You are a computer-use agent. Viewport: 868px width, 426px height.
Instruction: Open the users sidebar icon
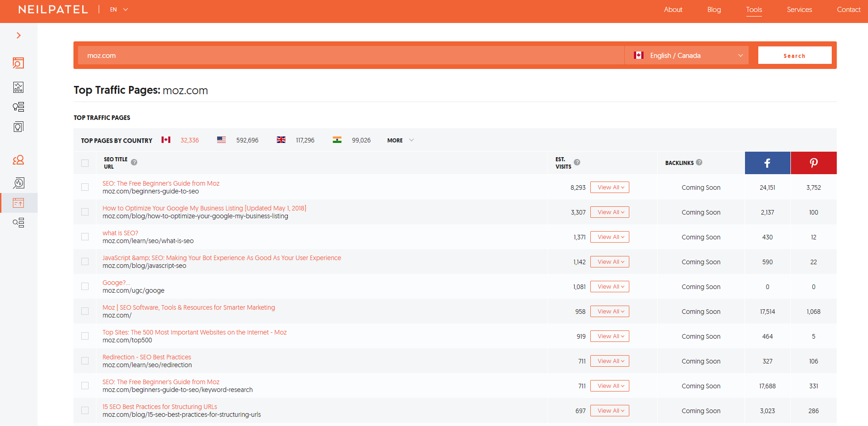pos(18,160)
